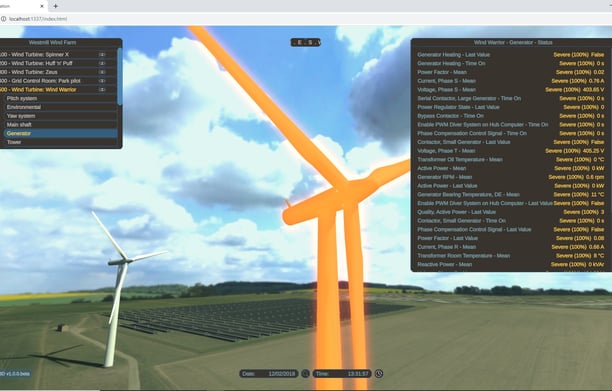Open a new browser tab with plus button
612x391 pixels.
55,6
